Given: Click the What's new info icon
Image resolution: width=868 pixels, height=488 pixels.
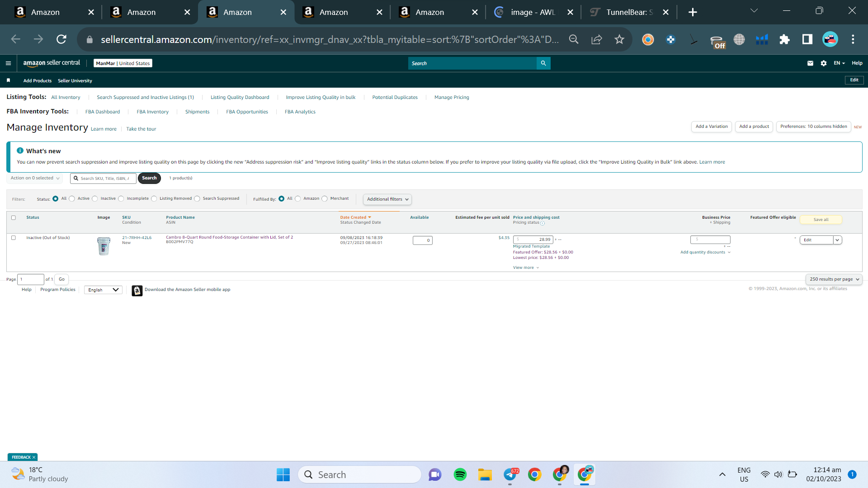Looking at the screenshot, I should pyautogui.click(x=20, y=150).
